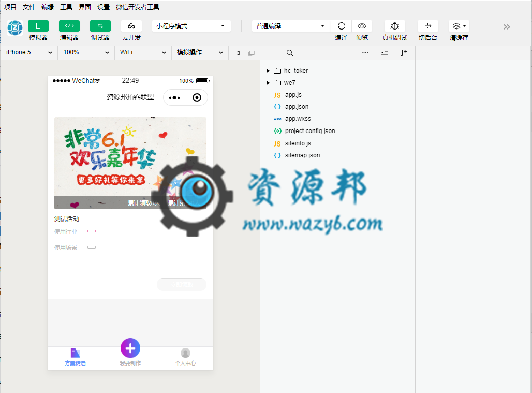Image resolution: width=532 pixels, height=393 pixels.
Task: Open sitemap.json file
Action: (302, 155)
